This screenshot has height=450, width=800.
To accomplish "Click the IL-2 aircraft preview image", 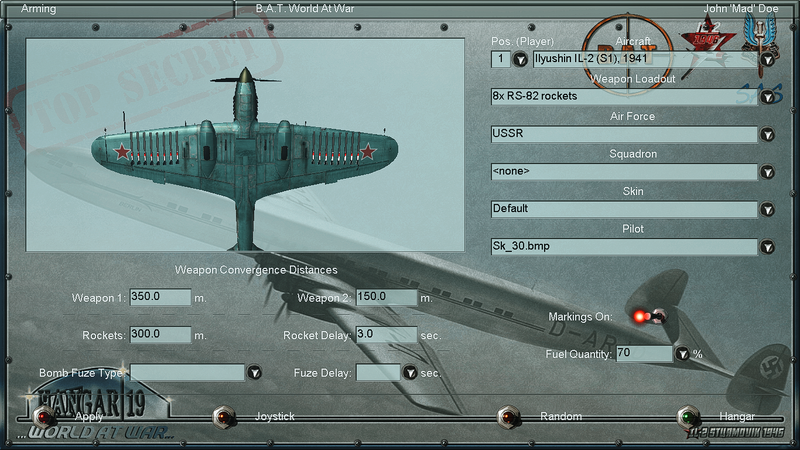I will coord(245,144).
